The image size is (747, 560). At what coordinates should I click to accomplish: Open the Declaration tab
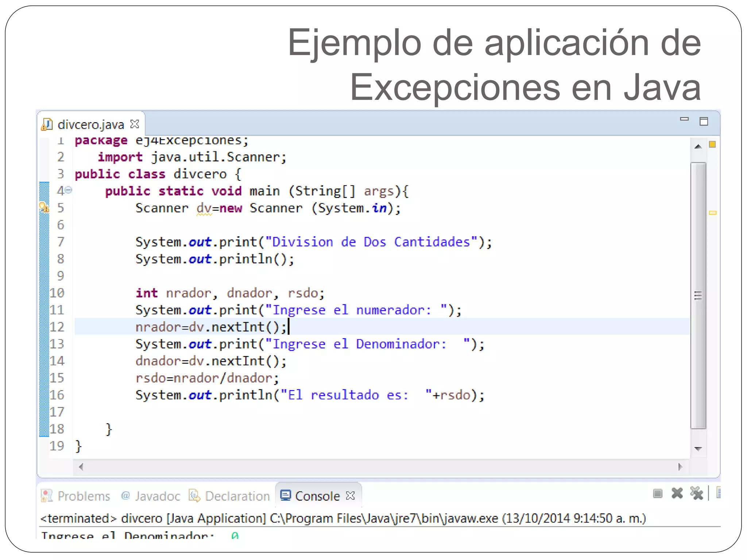[x=229, y=496]
